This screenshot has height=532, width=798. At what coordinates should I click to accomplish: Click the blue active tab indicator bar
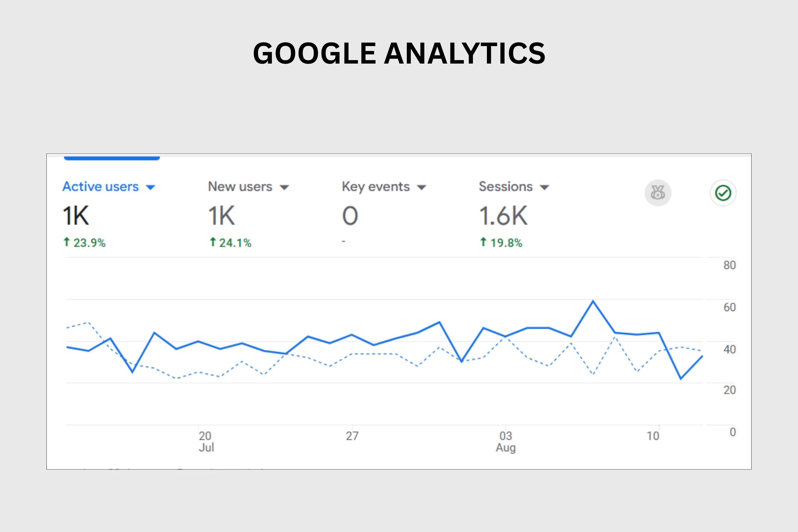coord(112,158)
